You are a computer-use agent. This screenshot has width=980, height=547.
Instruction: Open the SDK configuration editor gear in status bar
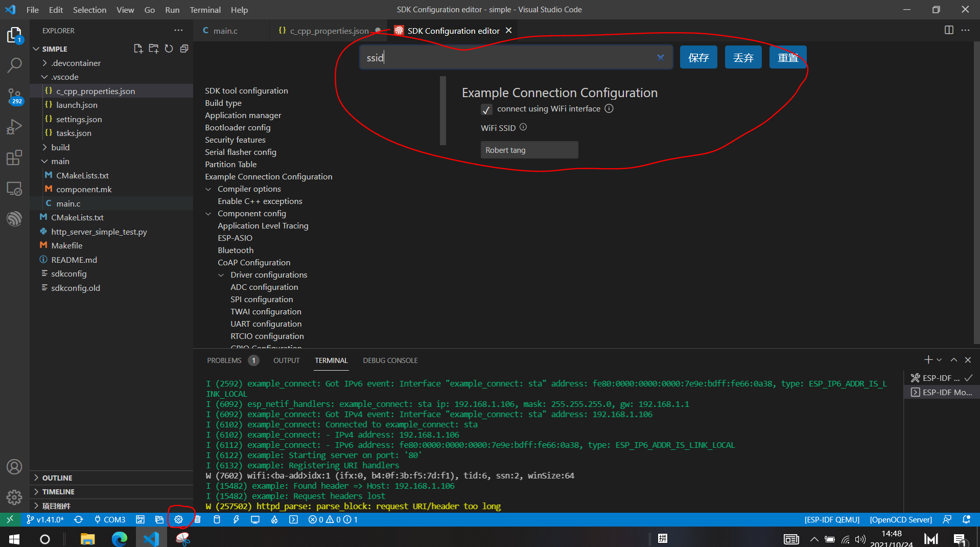tap(178, 519)
